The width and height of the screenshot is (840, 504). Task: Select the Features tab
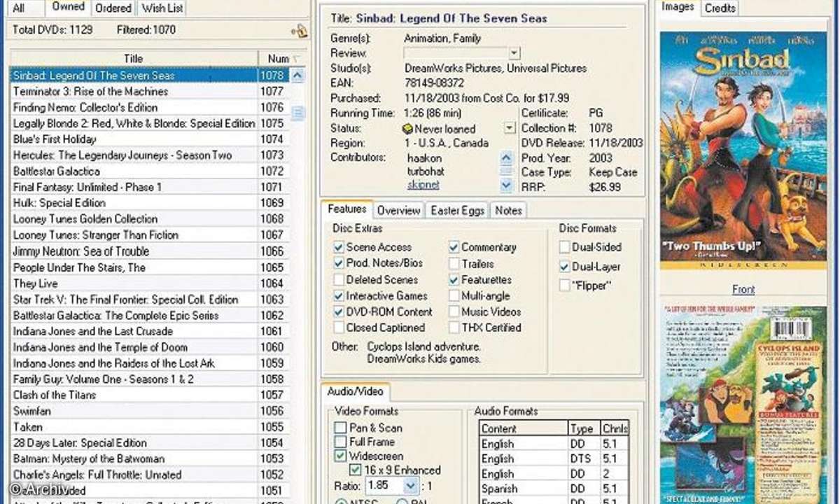[x=347, y=209]
